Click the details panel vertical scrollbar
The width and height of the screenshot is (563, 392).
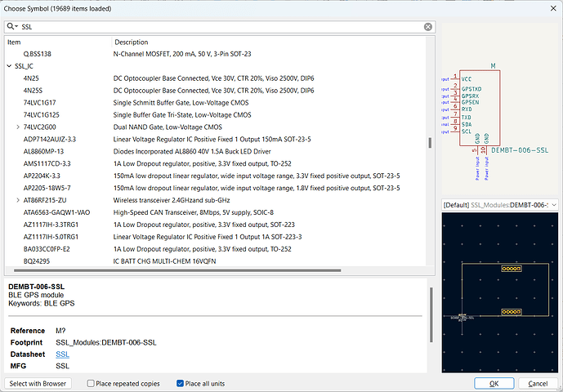point(431,314)
